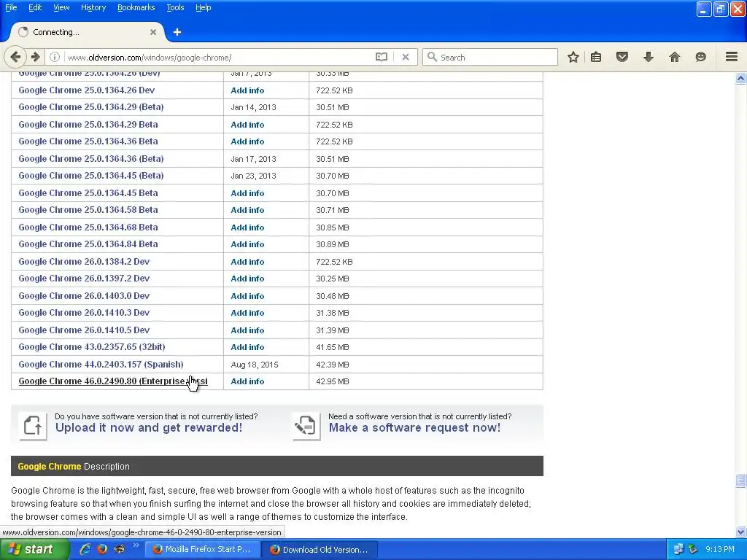Viewport: 747px width, 560px height.
Task: Click Add info for Chrome 25.0.1364.68 Beta
Action: (247, 227)
